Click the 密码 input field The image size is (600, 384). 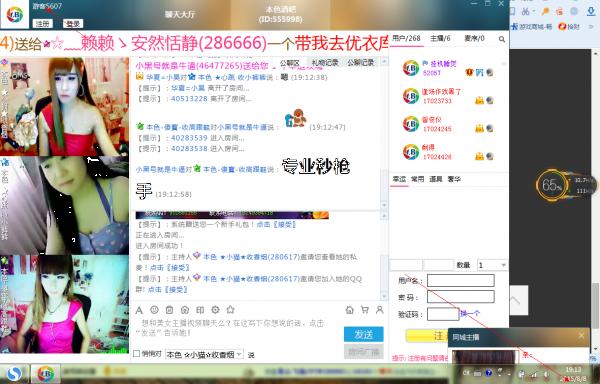pos(461,297)
